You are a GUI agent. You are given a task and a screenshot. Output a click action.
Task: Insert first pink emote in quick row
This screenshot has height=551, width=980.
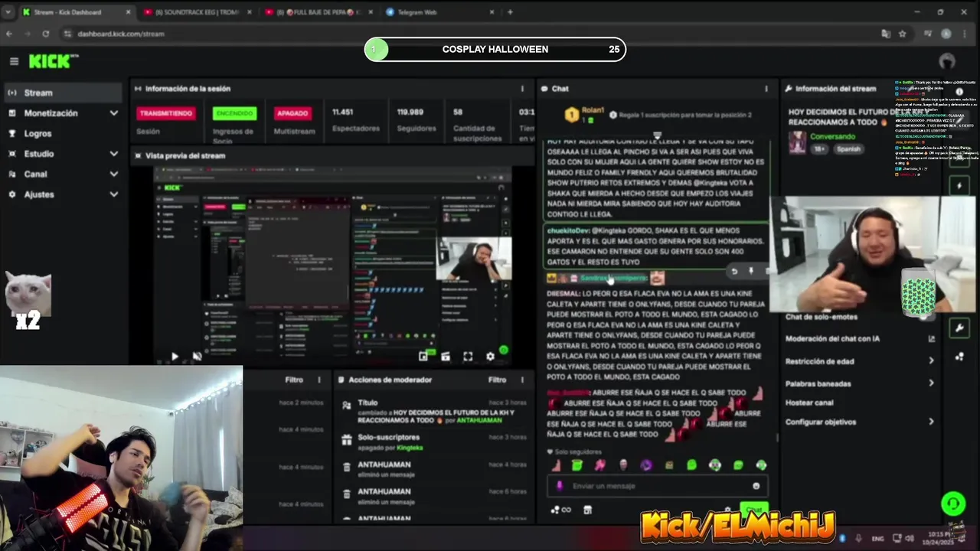556,465
